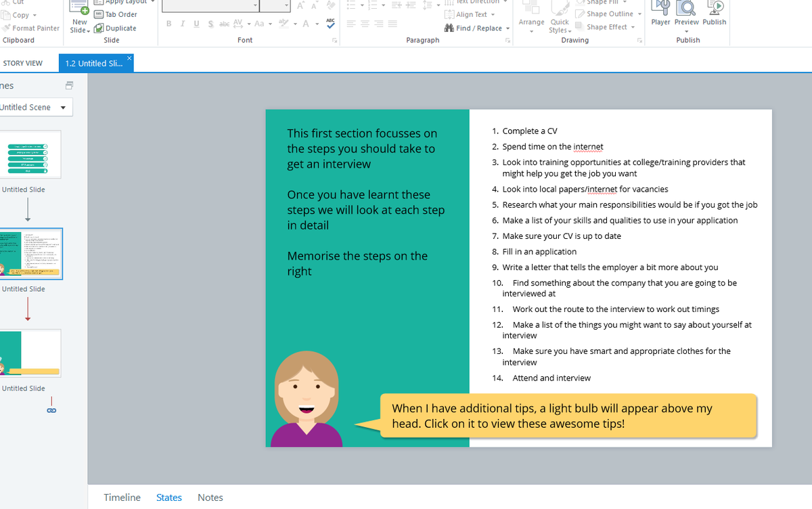The image size is (812, 509).
Task: Open the font size combo box
Action: coord(275,5)
